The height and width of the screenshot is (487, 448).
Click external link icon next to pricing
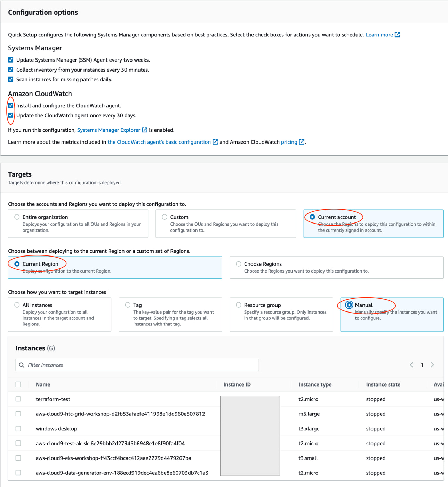coord(301,142)
